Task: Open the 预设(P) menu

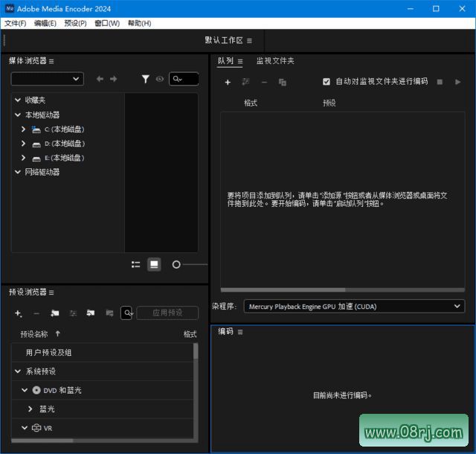Action: 75,23
